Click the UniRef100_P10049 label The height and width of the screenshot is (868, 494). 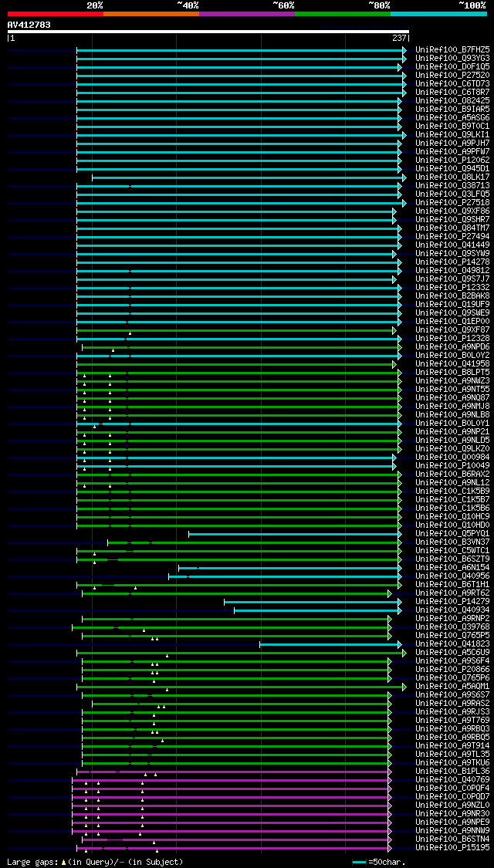452,466
